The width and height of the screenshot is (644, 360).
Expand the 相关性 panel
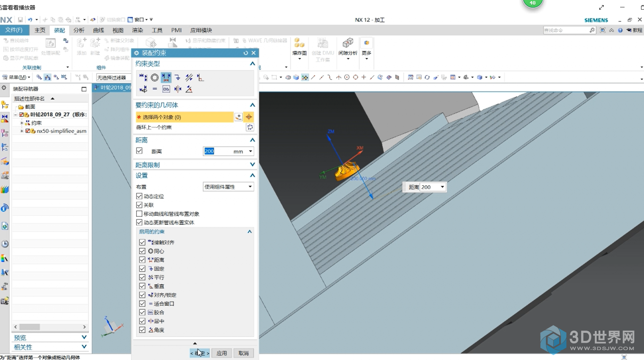pos(84,347)
